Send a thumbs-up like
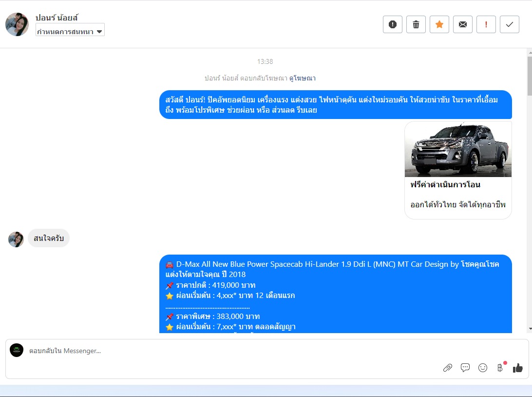This screenshot has width=532, height=397. click(x=518, y=368)
